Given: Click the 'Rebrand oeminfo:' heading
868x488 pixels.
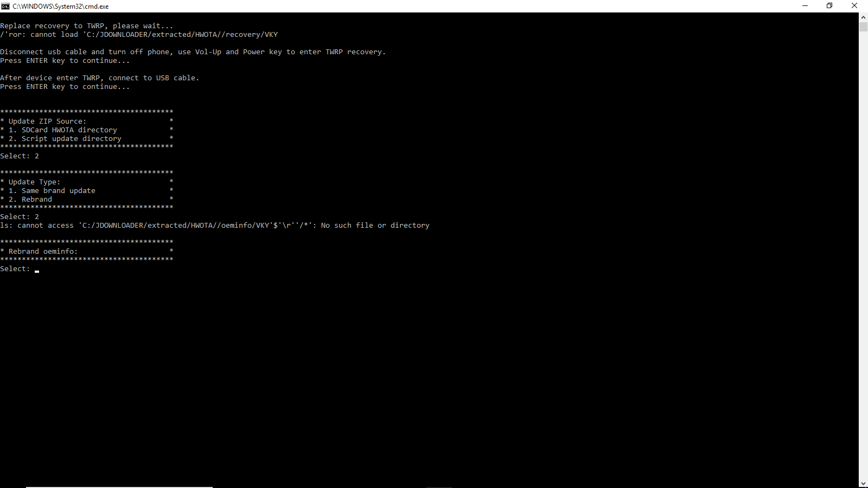Looking at the screenshot, I should [x=43, y=252].
